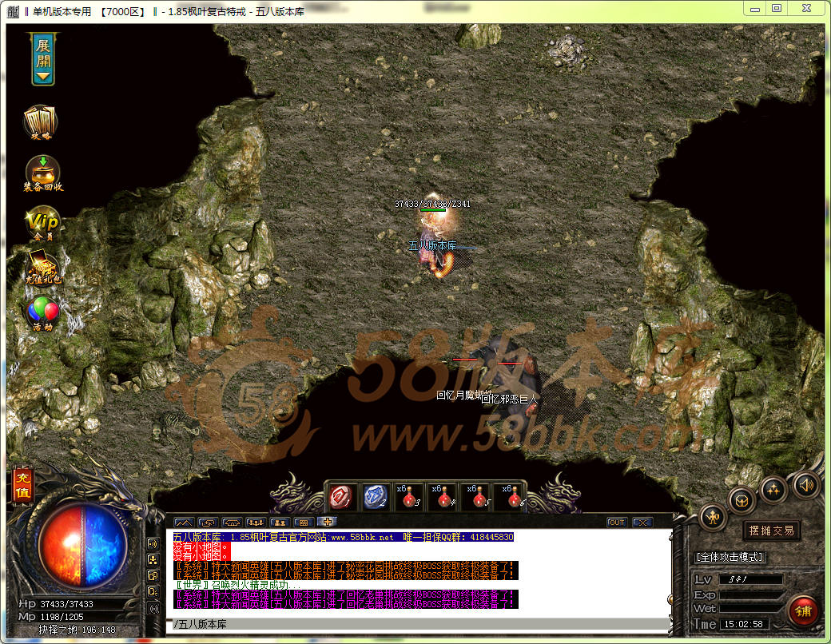Click the fourth chat toolbar group icon
The height and width of the screenshot is (644, 831).
coord(256,523)
